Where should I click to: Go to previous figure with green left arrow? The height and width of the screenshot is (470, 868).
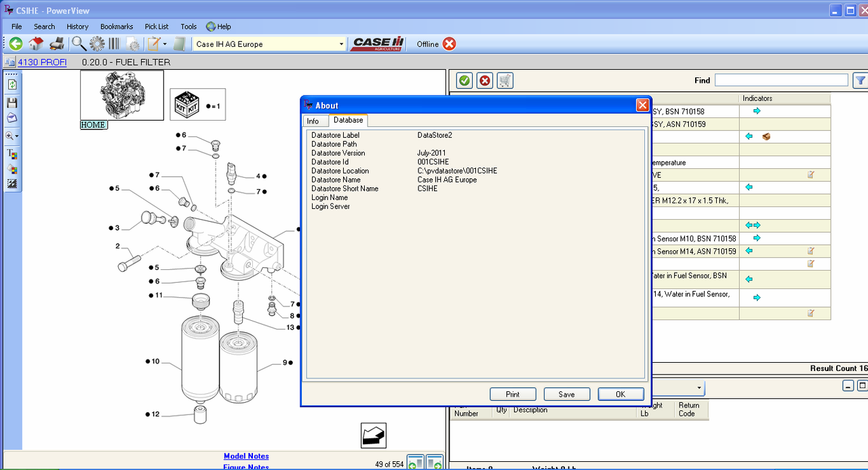pos(415,464)
